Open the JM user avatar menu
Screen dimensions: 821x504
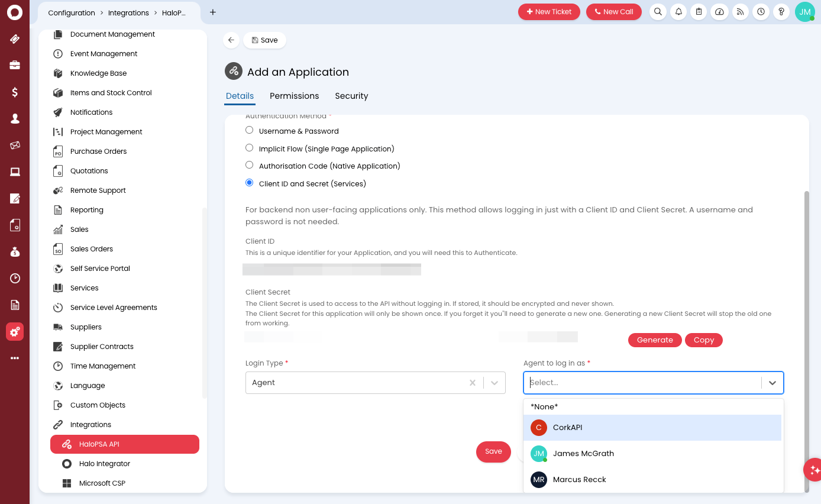click(x=804, y=12)
